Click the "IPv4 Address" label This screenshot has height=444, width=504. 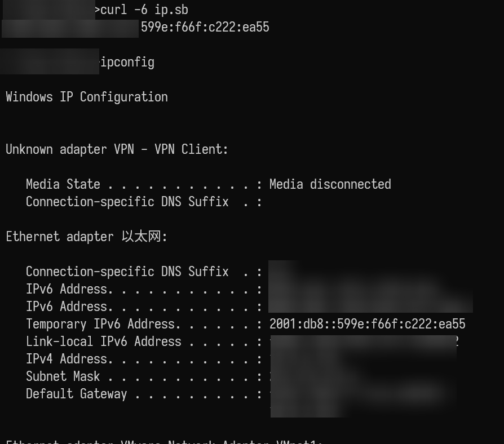coord(67,359)
